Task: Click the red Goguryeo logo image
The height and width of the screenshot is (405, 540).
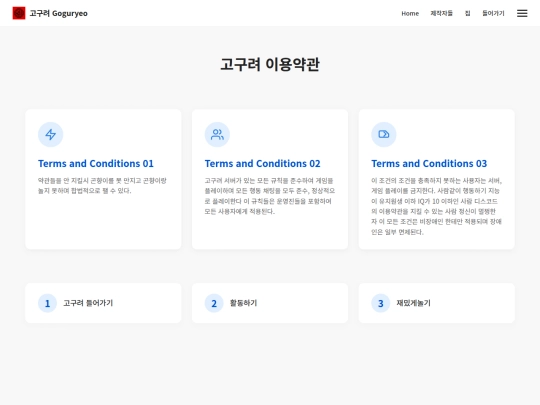Action: pyautogui.click(x=19, y=13)
